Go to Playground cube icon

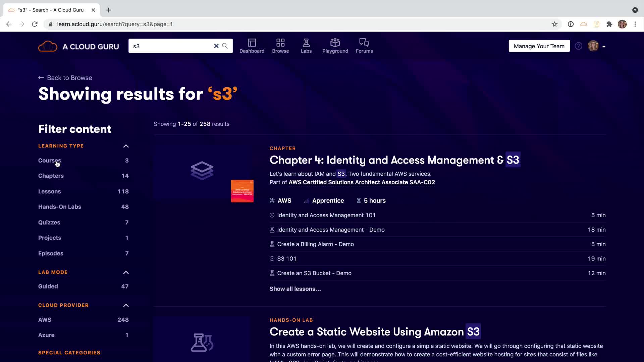335,43
